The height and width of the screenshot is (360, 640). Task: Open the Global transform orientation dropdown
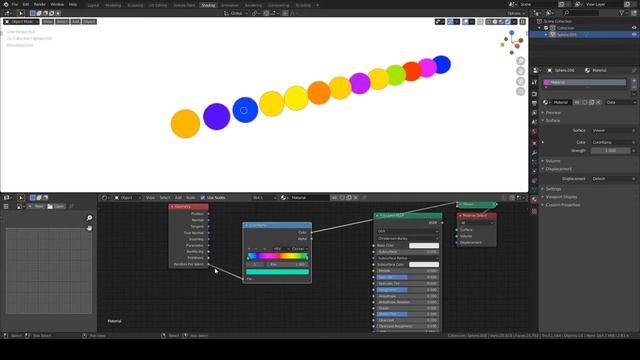[236, 13]
